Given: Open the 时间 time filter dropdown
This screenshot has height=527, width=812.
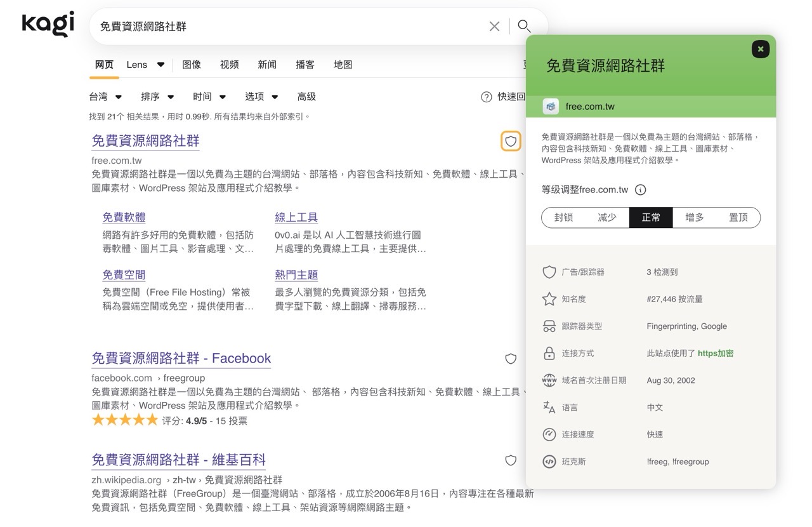Looking at the screenshot, I should [209, 97].
